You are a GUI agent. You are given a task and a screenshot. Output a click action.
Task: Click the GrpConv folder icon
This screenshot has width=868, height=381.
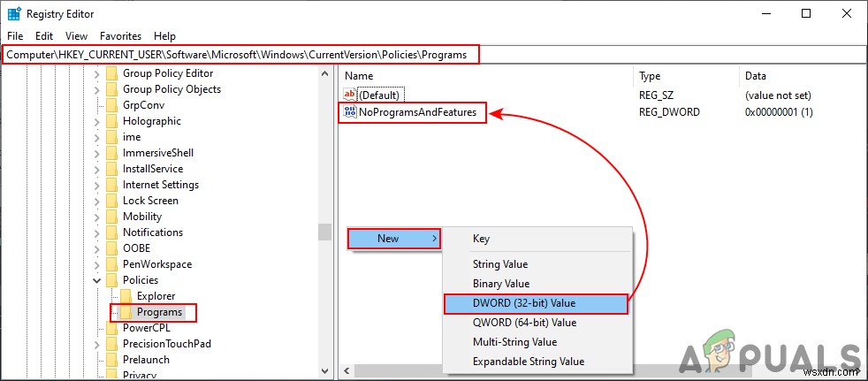pos(112,105)
